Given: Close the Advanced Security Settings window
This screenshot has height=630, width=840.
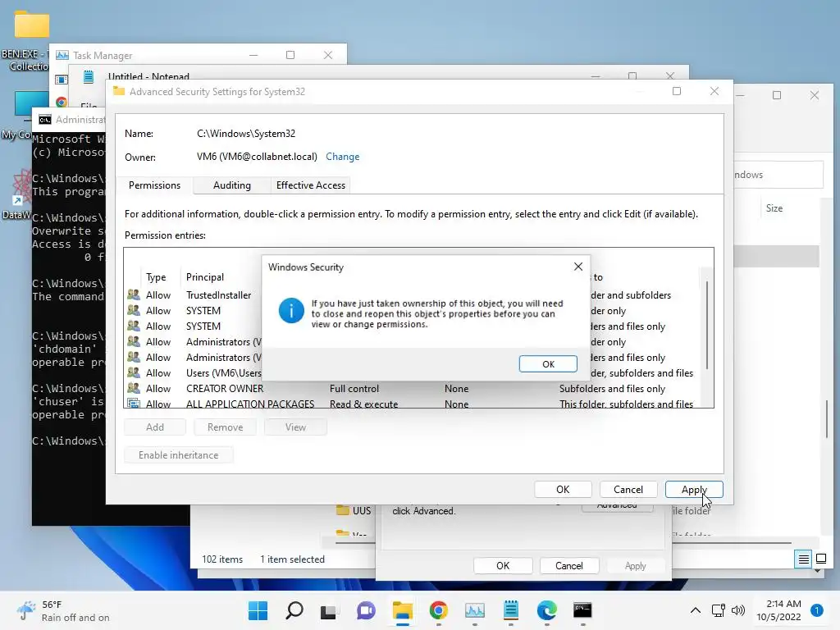Looking at the screenshot, I should coord(714,91).
